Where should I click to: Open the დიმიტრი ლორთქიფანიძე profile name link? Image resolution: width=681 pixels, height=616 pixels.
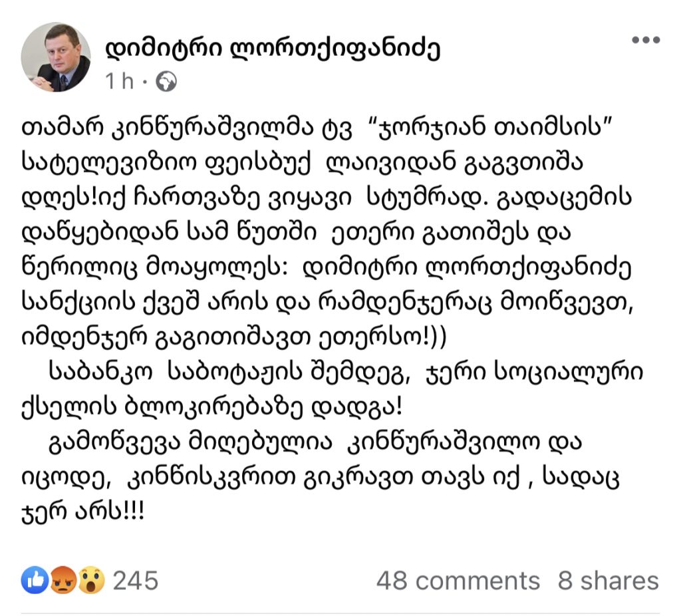coord(273,48)
